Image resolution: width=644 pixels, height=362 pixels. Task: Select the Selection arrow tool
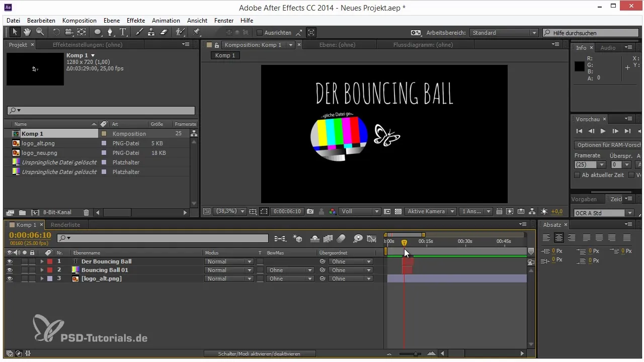coord(15,32)
